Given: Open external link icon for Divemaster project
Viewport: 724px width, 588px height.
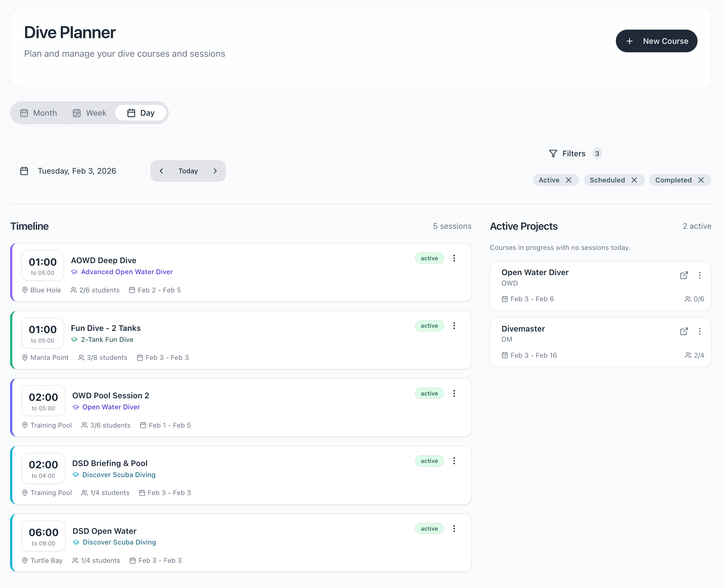Looking at the screenshot, I should point(684,331).
